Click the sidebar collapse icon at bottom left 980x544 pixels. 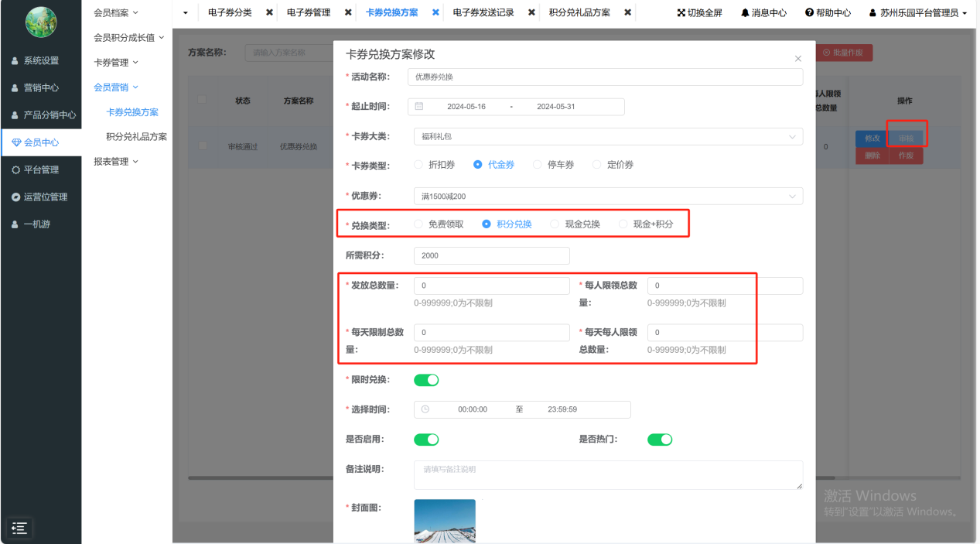point(19,528)
